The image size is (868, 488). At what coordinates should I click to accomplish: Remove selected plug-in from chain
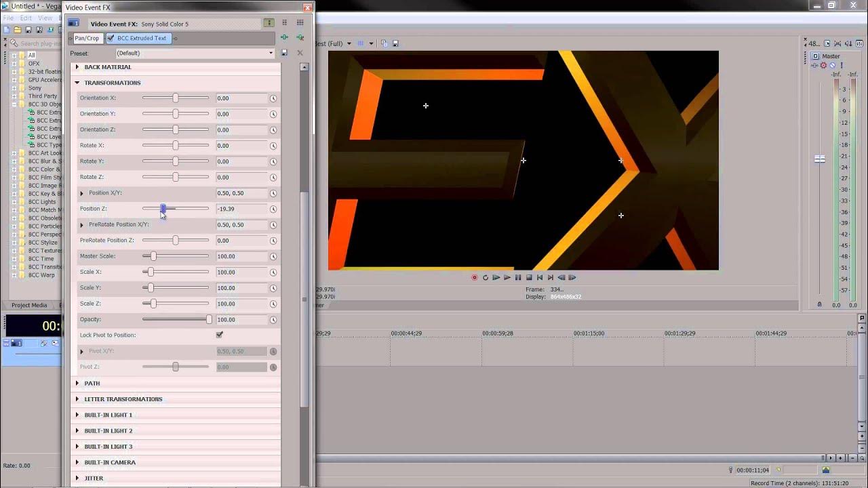300,38
